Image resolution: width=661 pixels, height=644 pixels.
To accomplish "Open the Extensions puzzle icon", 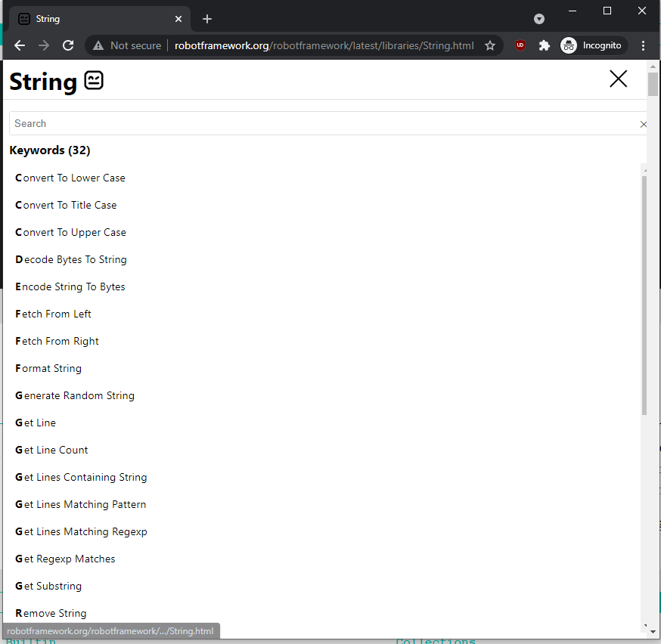I will click(x=545, y=45).
